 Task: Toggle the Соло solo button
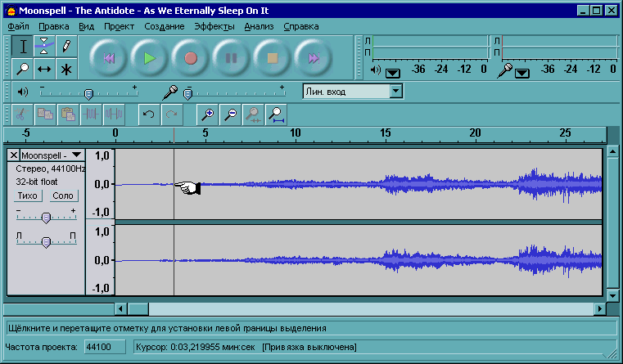click(x=63, y=195)
